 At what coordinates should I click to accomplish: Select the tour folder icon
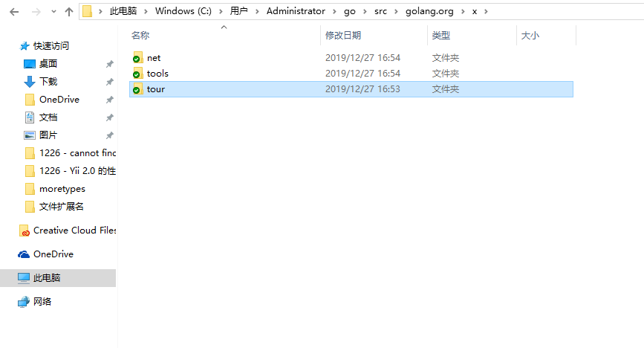point(137,88)
